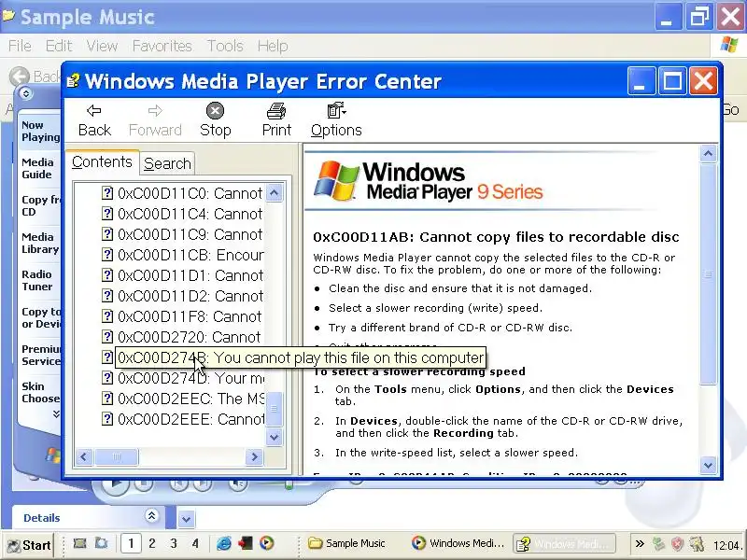Open topic 0xC00D274B: You cannot play
Screen dimensions: 747x560
pyautogui.click(x=300, y=357)
